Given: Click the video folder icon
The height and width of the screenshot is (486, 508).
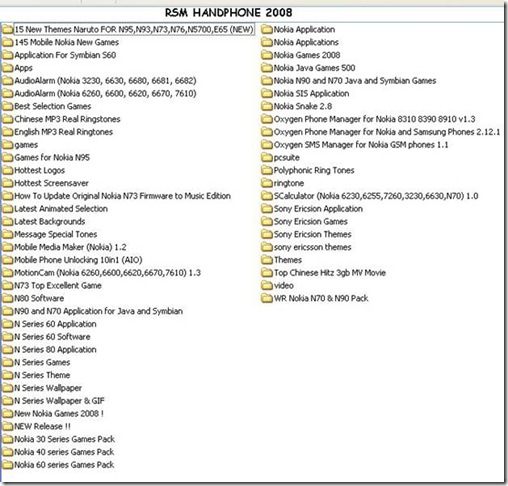Looking at the screenshot, I should point(267,286).
